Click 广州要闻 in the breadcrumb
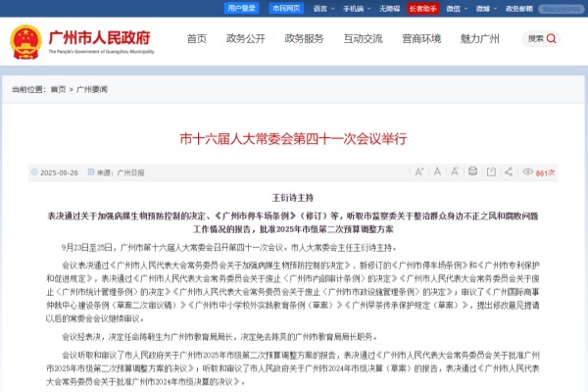 (x=92, y=88)
